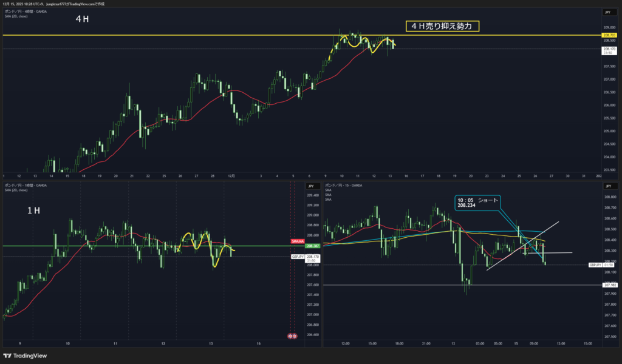Click the SMA (20, close) legend on 4H chart
The image size is (622, 364).
[16, 16]
